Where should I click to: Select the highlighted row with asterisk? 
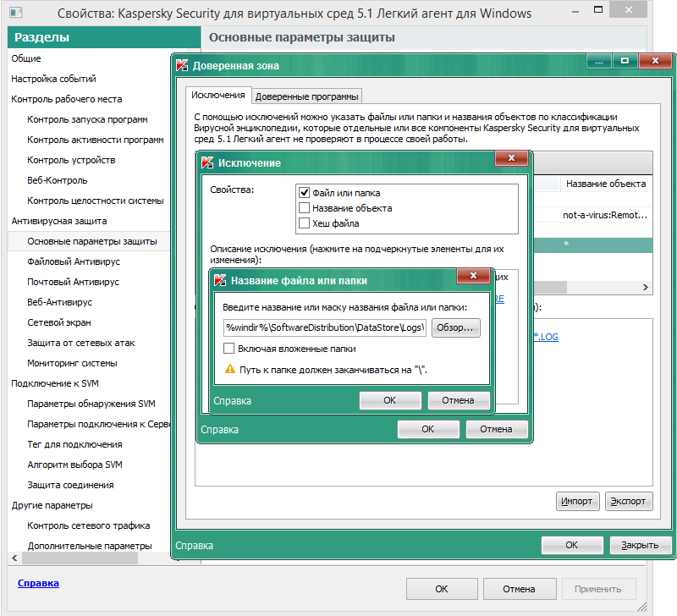pyautogui.click(x=593, y=245)
